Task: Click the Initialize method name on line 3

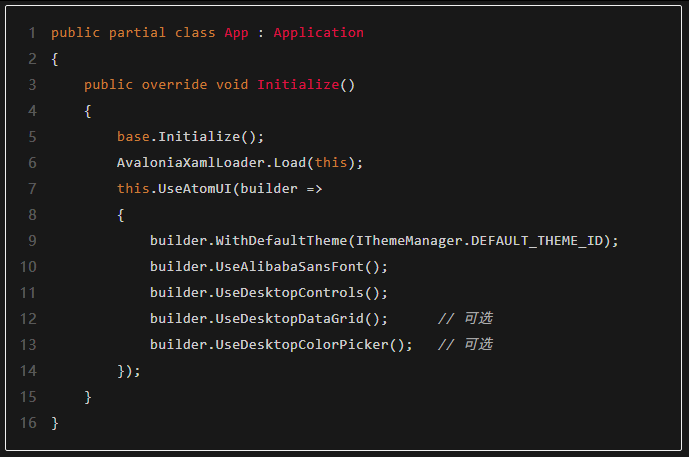Action: 298,85
